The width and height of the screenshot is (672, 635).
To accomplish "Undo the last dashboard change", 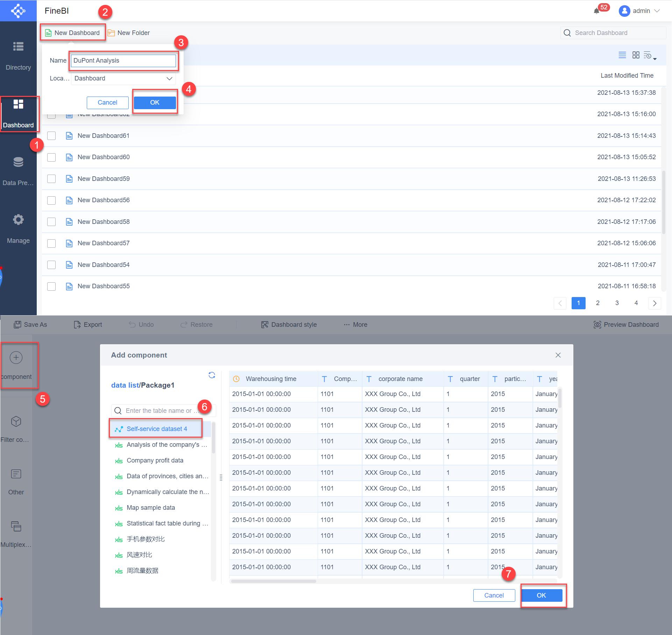I will click(x=141, y=324).
